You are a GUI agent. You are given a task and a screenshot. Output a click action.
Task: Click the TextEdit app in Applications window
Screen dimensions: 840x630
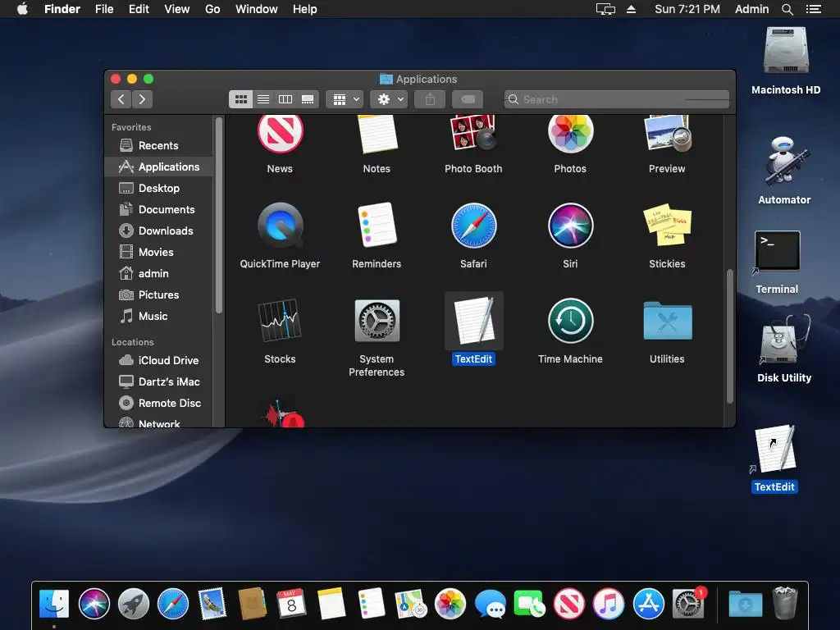(x=473, y=321)
